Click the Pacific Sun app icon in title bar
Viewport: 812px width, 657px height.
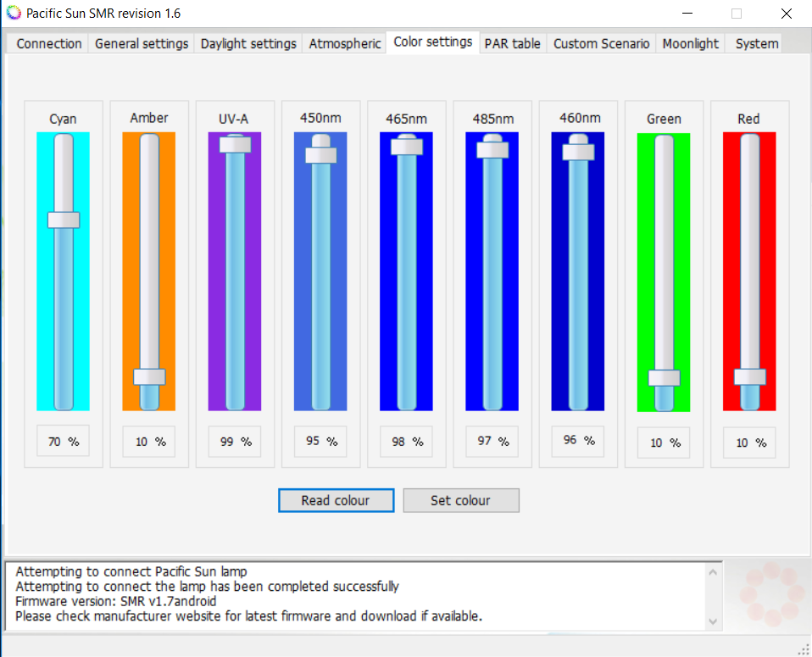pyautogui.click(x=14, y=13)
